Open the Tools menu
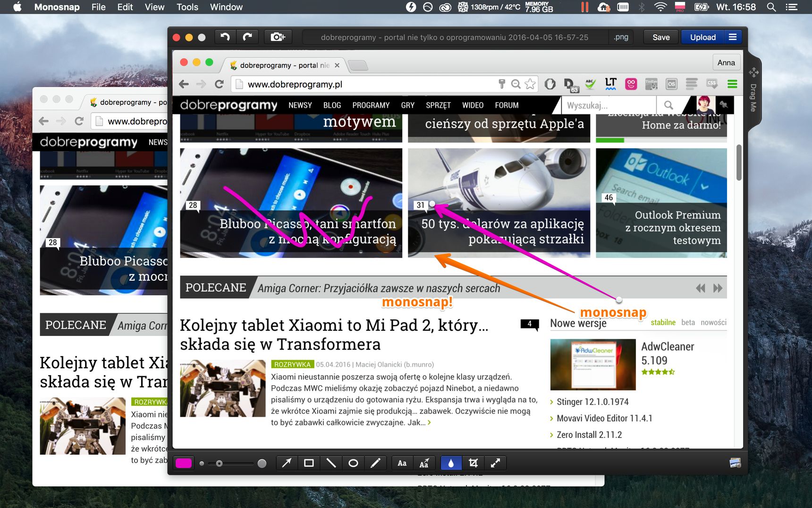Screen dimensions: 812x508 pos(187,7)
